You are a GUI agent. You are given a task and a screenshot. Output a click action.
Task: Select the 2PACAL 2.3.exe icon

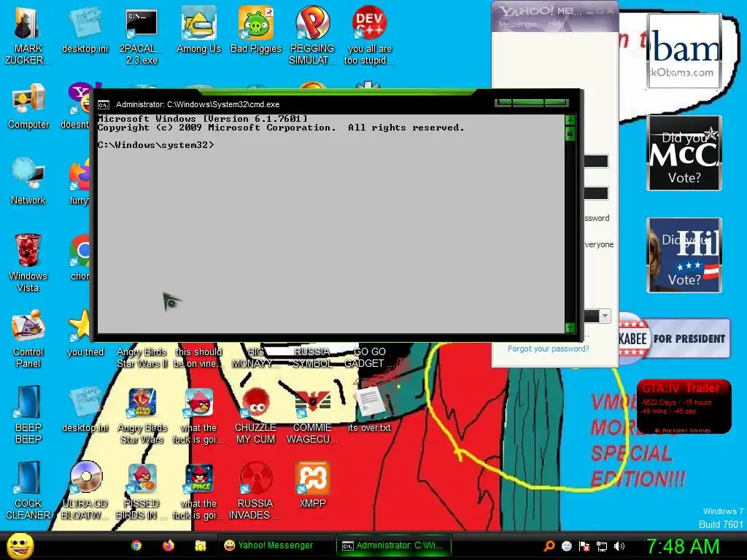tap(142, 35)
